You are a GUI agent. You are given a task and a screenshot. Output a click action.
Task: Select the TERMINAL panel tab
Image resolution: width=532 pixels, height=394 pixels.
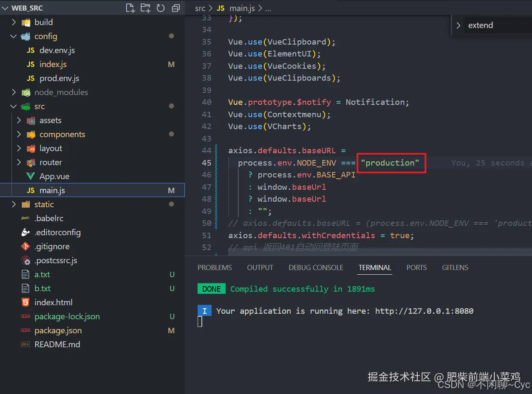tap(375, 267)
